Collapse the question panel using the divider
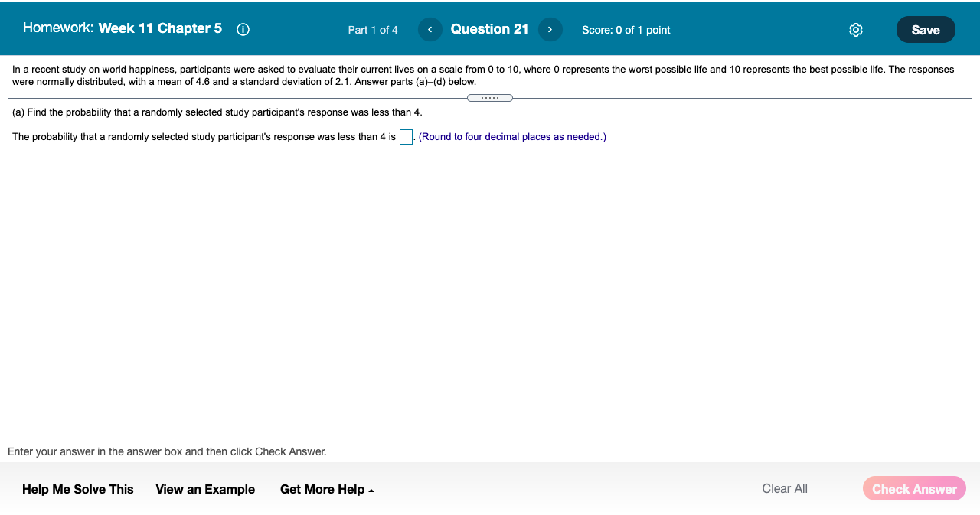 [x=490, y=98]
